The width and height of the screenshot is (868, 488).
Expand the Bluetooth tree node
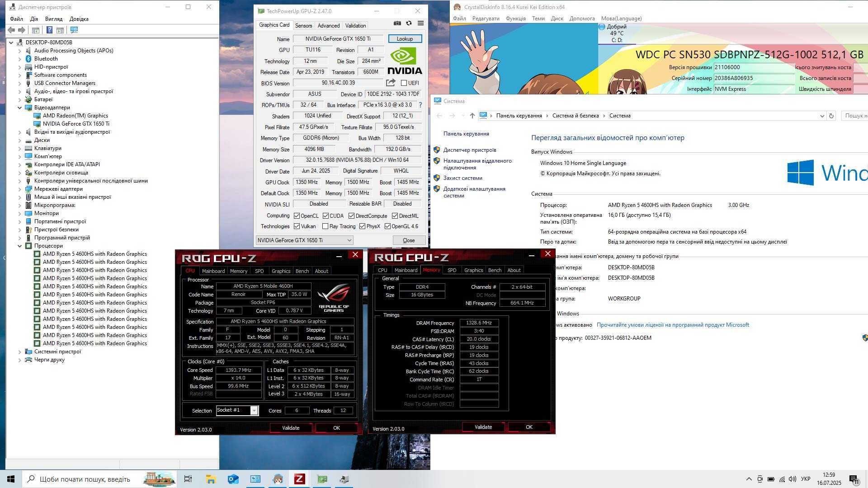[x=19, y=59]
